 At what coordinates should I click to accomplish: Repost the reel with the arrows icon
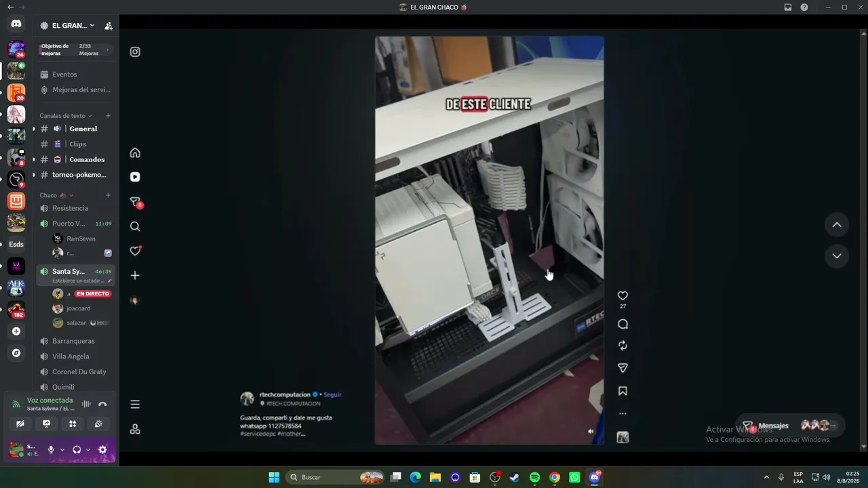pyautogui.click(x=623, y=346)
